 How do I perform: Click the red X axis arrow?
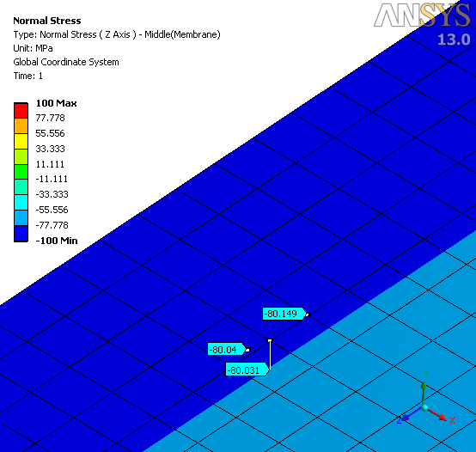point(438,414)
